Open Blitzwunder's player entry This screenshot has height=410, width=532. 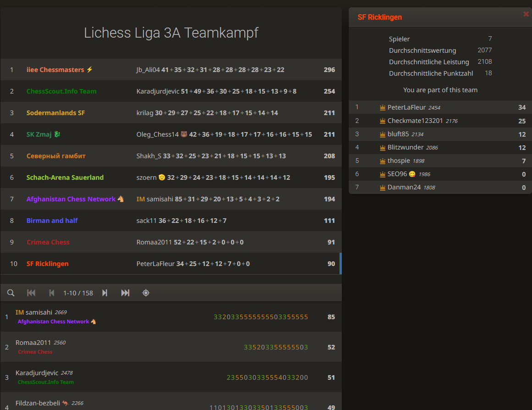point(406,148)
